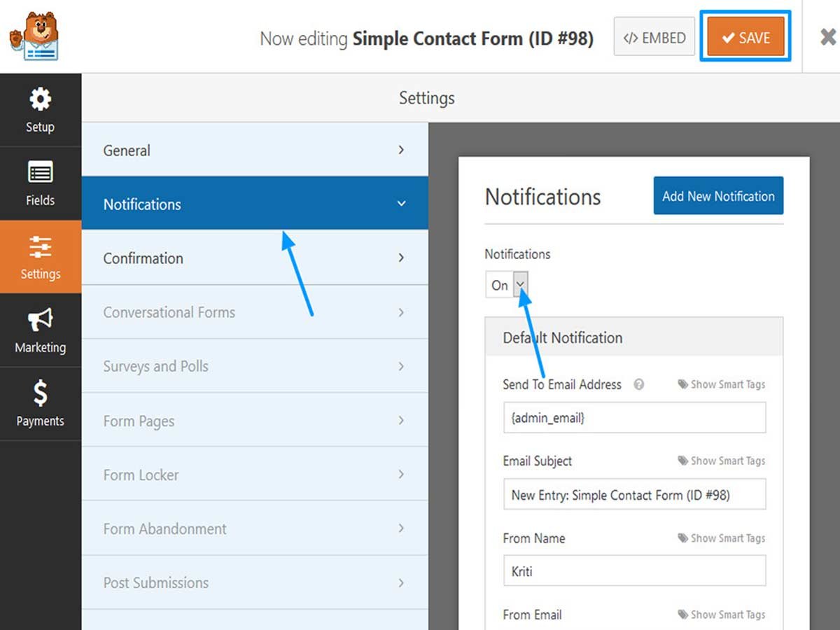Expand the General settings chevron

pyautogui.click(x=401, y=150)
